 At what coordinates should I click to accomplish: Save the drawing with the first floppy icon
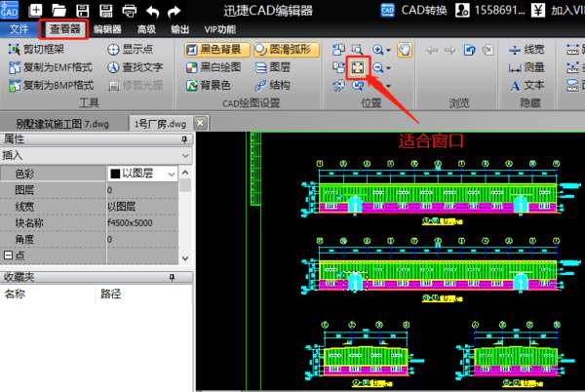click(83, 11)
